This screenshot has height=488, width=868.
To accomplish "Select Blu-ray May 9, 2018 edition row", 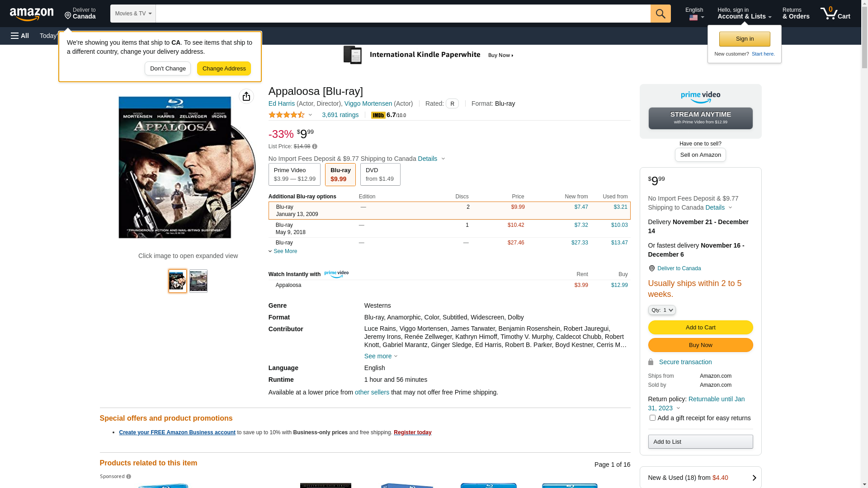I will point(449,229).
